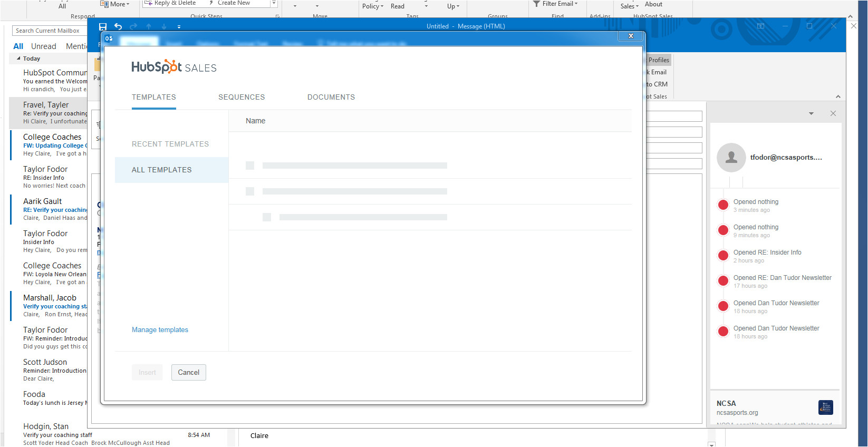Screen dimensions: 868x447
Task: Open the Documents tab
Action: tap(331, 97)
